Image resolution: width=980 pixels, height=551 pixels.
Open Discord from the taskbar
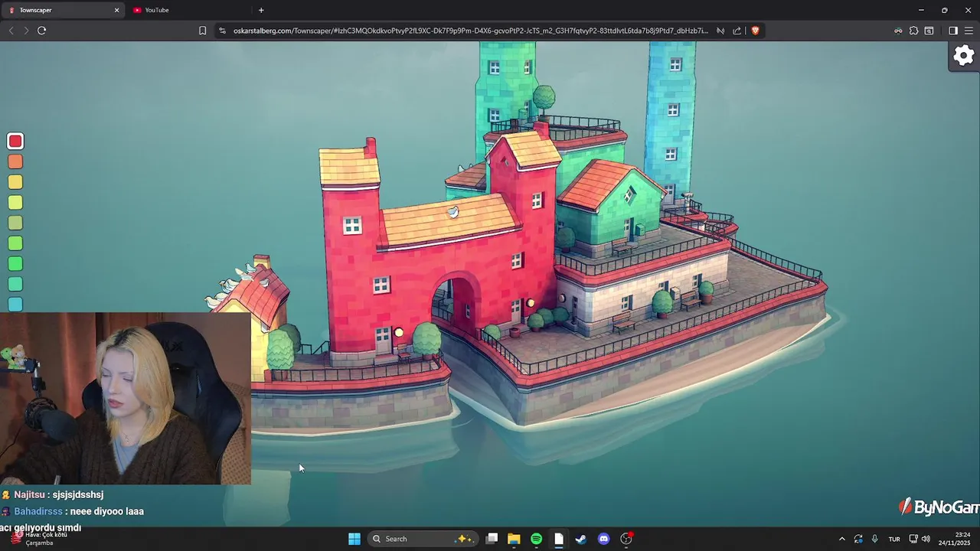(603, 539)
